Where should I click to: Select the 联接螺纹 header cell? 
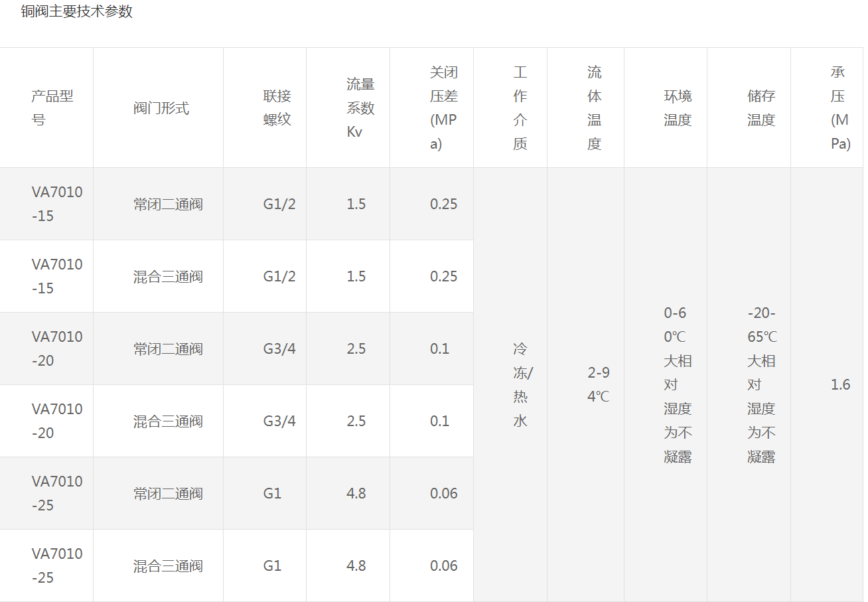[277, 108]
